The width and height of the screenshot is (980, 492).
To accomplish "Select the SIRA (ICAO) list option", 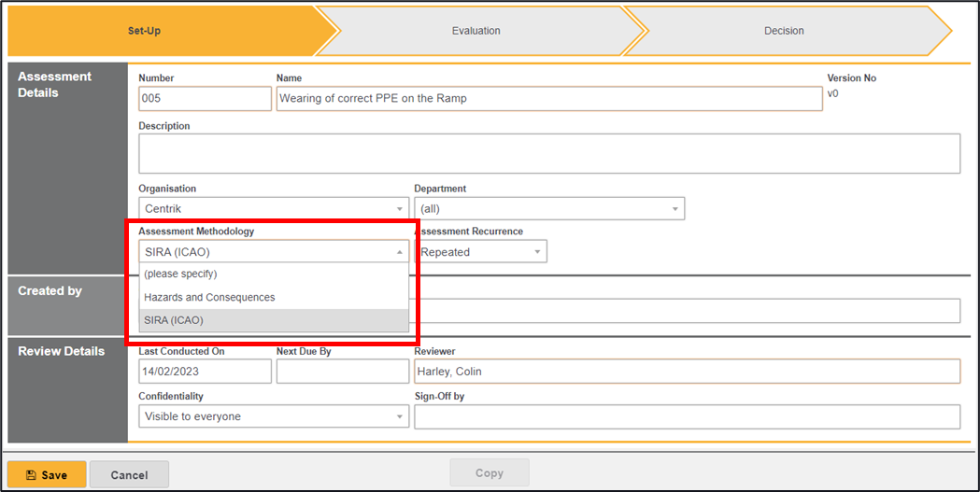I will coord(174,320).
